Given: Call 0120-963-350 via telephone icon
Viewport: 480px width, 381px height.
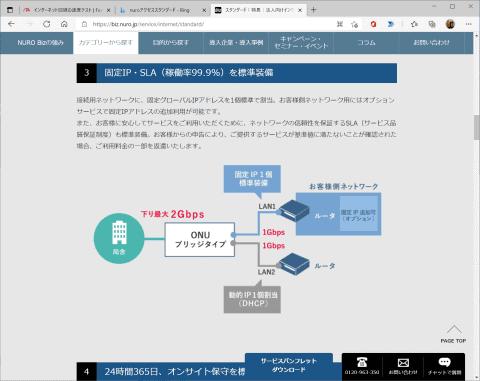Looking at the screenshot, I should (x=362, y=366).
